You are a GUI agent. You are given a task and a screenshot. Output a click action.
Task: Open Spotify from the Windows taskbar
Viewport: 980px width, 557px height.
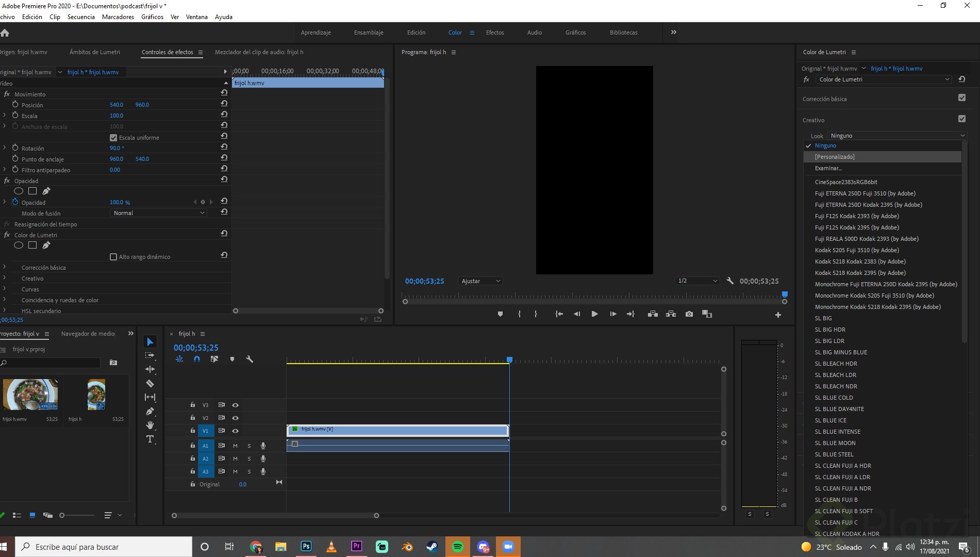pos(457,547)
